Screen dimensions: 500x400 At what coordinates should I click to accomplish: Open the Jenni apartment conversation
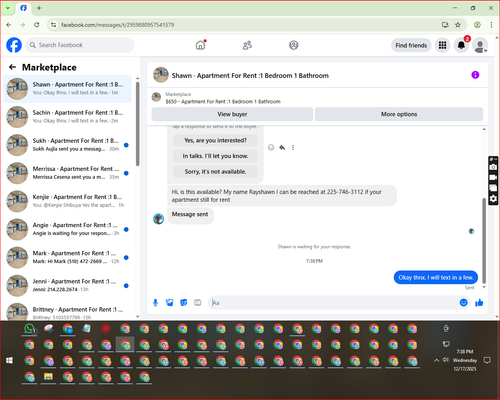tap(68, 285)
